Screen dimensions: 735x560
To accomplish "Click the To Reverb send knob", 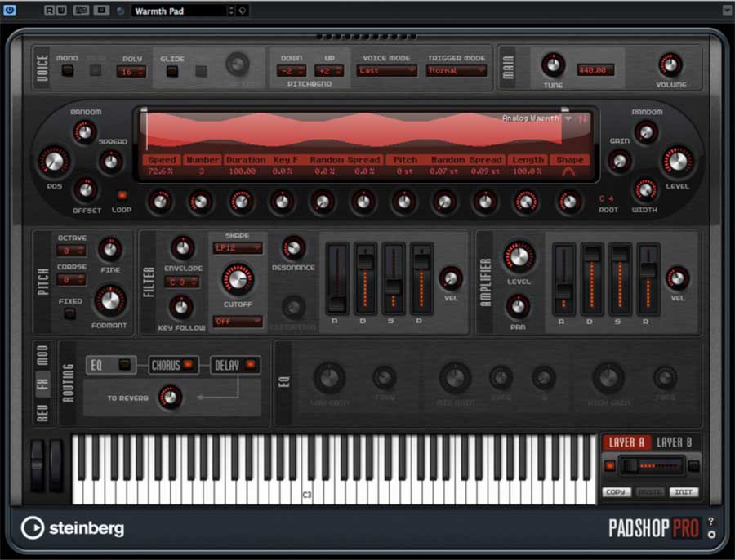I will pos(170,397).
